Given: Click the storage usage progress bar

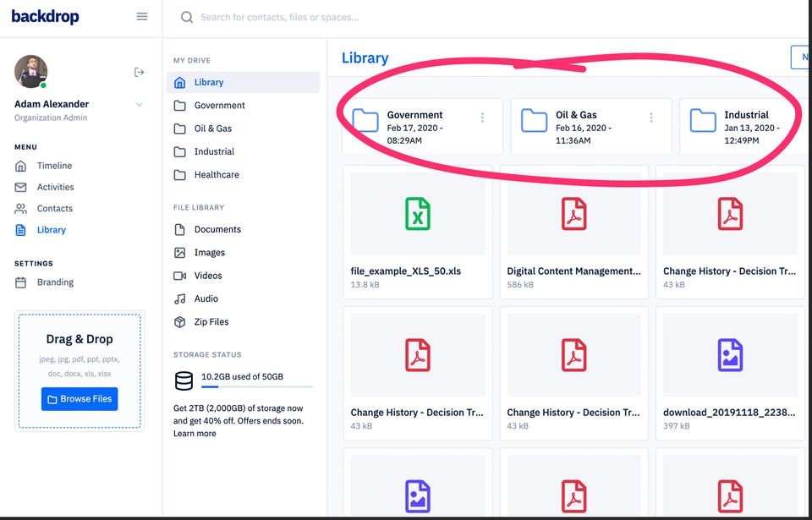Looking at the screenshot, I should 257,387.
